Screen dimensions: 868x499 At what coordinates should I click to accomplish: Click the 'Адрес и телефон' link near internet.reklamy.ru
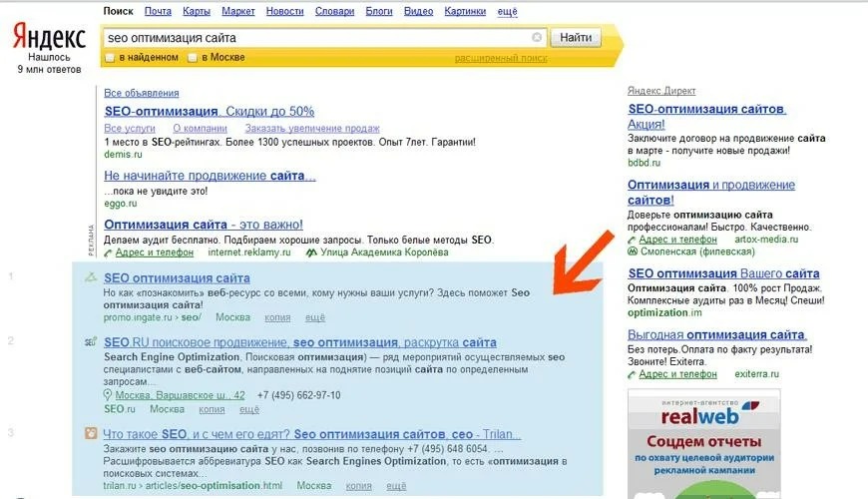(x=155, y=252)
